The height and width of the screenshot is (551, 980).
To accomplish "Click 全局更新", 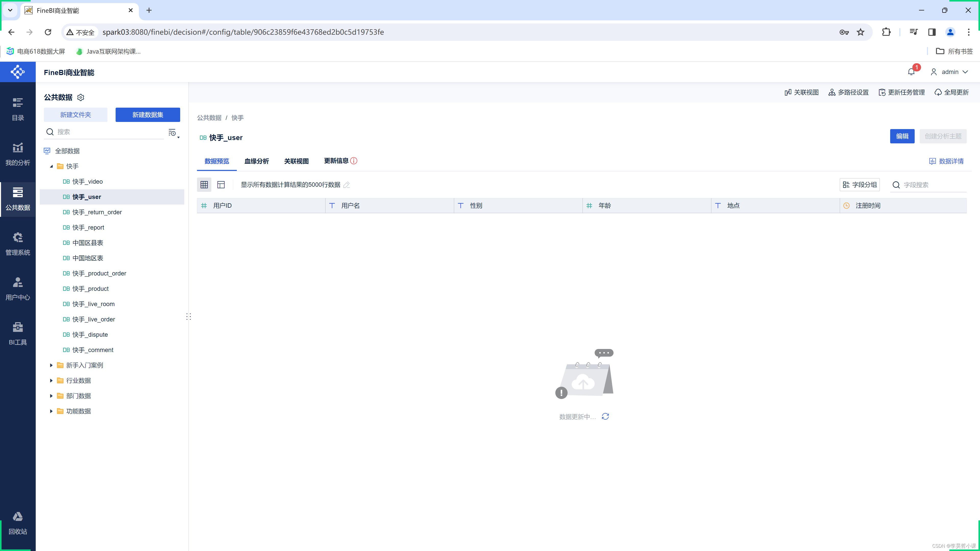I will point(951,92).
